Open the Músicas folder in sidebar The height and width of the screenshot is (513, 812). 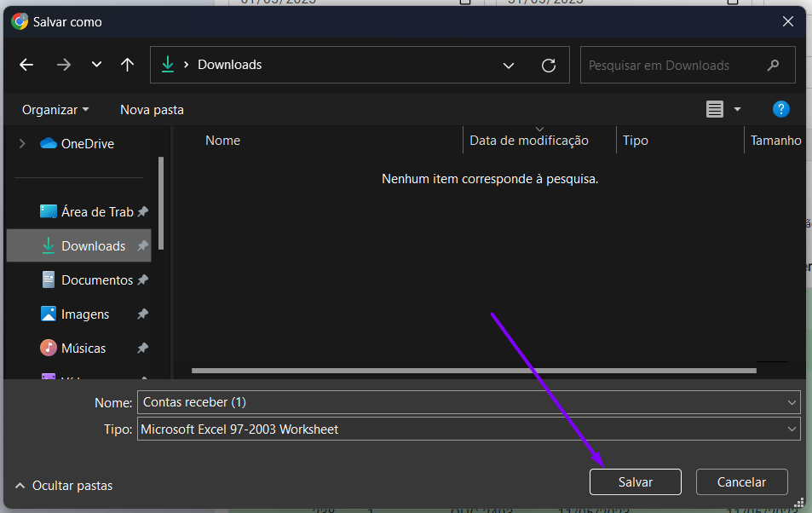(x=84, y=349)
